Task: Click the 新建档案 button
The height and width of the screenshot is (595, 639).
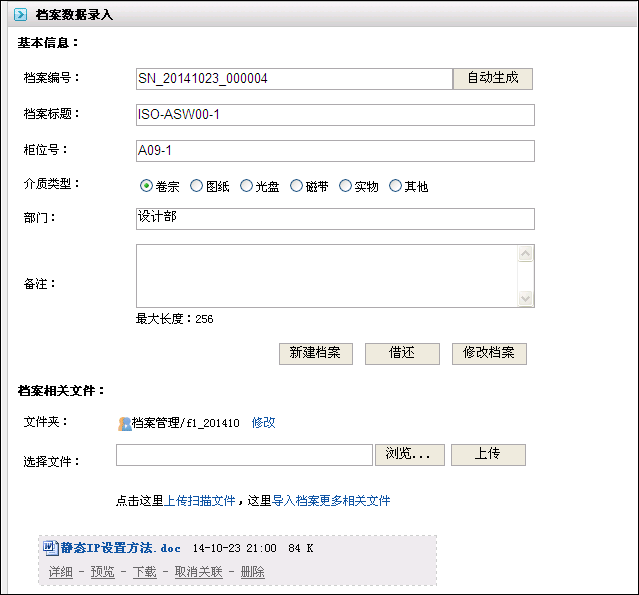Action: point(315,353)
